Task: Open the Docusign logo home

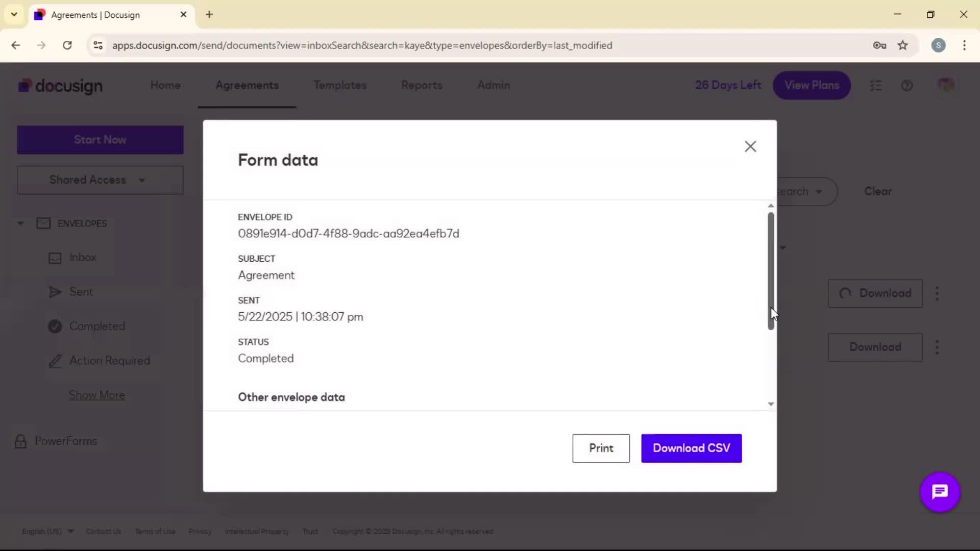Action: click(60, 86)
